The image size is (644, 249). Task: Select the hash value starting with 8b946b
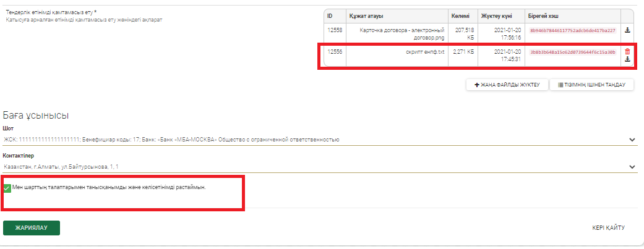[x=572, y=30]
